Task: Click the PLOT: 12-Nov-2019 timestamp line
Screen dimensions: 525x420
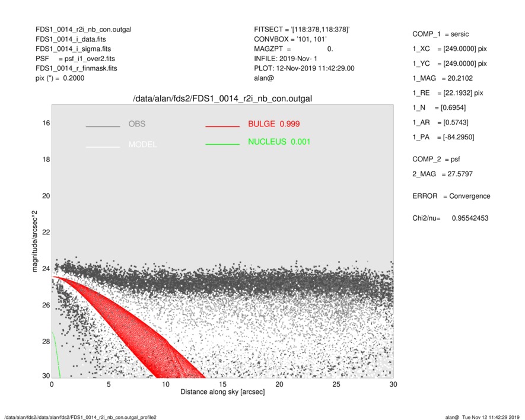Action: coord(304,68)
